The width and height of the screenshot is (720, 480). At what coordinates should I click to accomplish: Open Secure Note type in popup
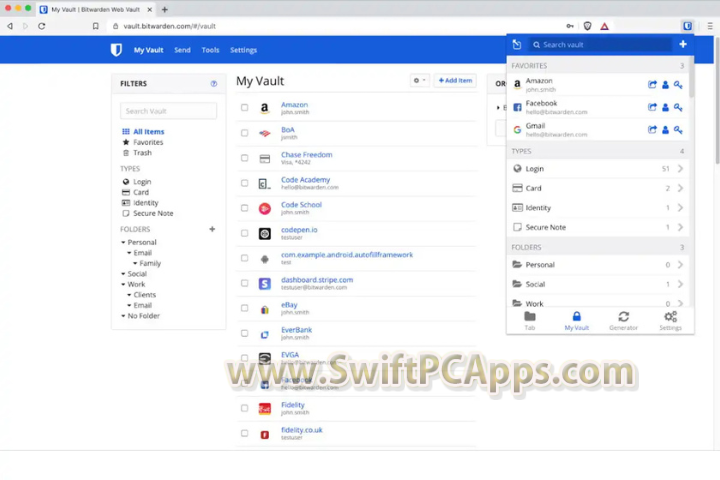598,227
